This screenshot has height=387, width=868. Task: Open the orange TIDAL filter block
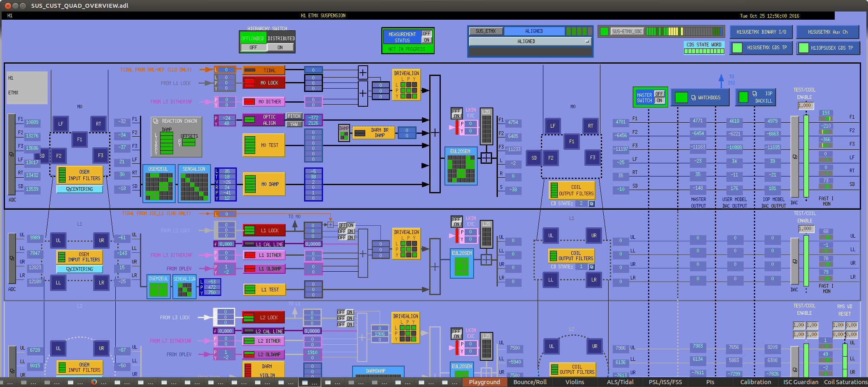[x=263, y=70]
